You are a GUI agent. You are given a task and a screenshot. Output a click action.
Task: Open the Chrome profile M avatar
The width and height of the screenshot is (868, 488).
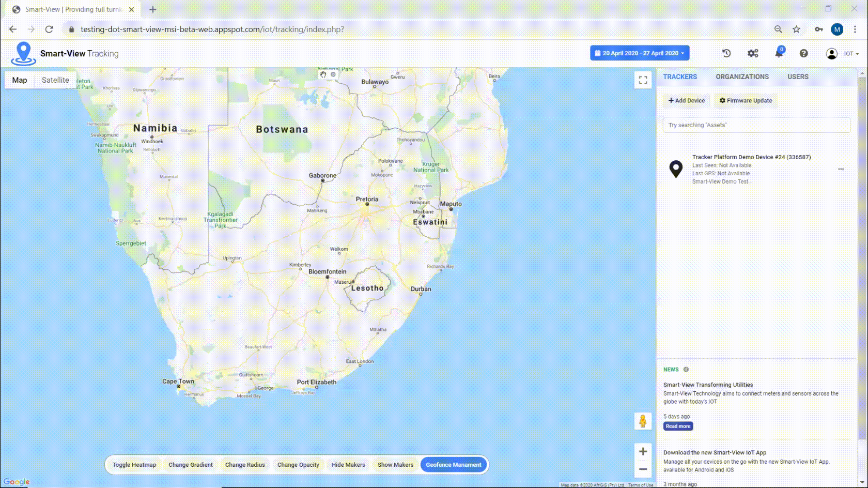click(837, 29)
